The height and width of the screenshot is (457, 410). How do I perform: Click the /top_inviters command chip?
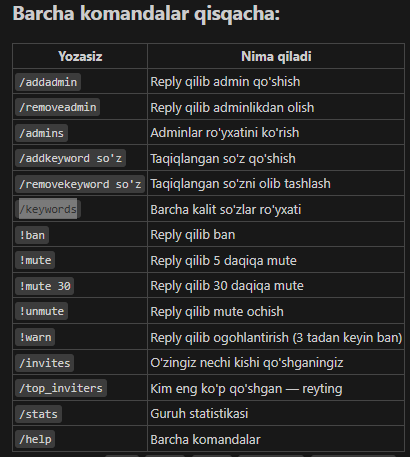(x=61, y=388)
